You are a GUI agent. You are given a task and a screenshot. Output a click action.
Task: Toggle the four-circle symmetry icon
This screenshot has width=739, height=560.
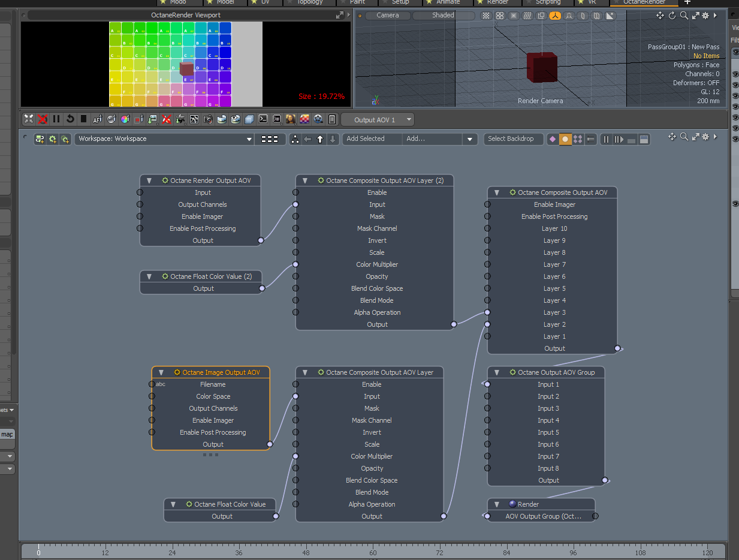(500, 16)
